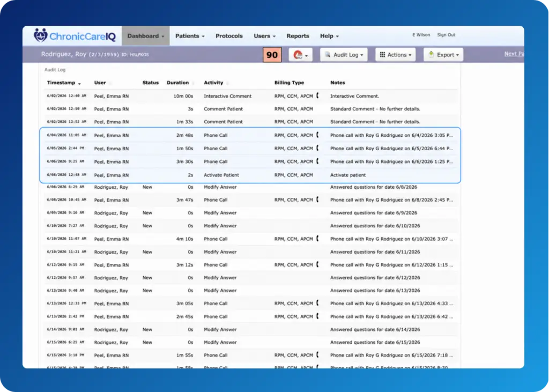Open the Audit Log dropdown button

coord(344,55)
